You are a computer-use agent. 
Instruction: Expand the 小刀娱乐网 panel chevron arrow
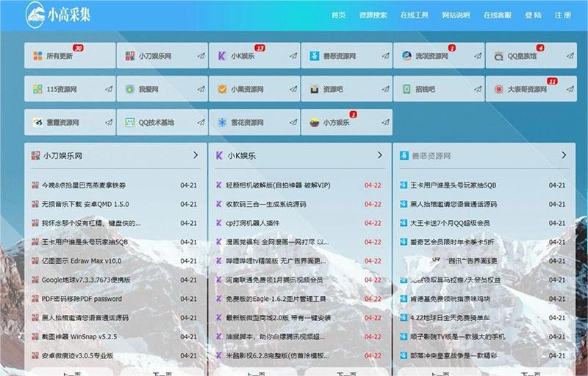196,155
